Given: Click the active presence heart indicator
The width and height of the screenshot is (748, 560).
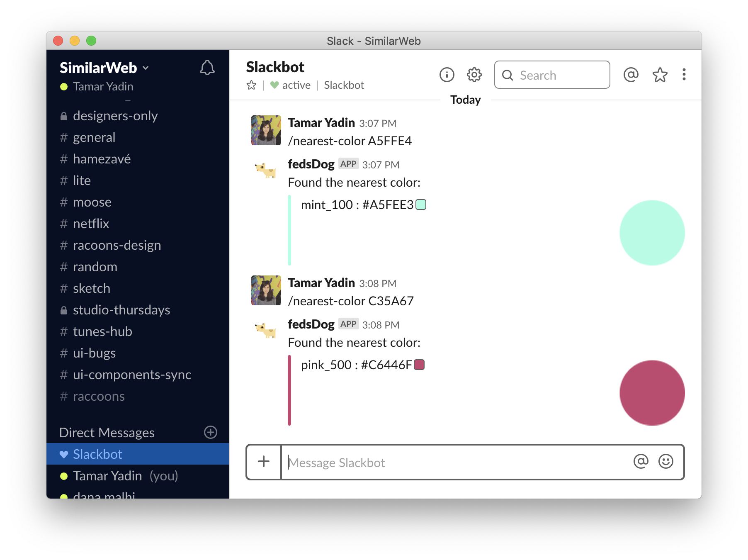Looking at the screenshot, I should pyautogui.click(x=274, y=85).
